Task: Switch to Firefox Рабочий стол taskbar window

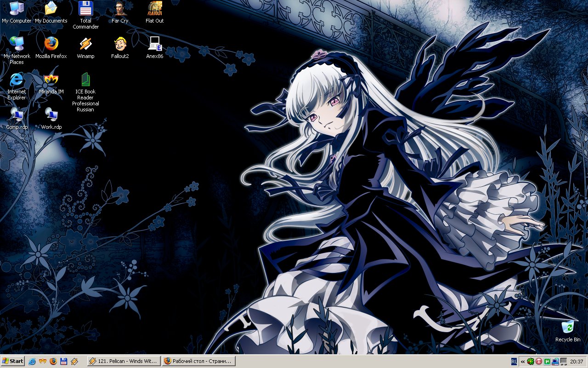Action: point(198,361)
